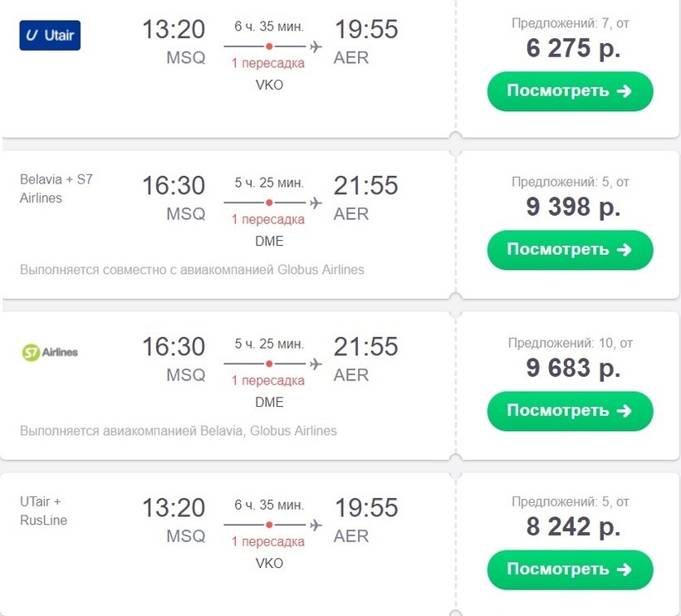Click the Belavia + S7 Airlines carrier label
The width and height of the screenshot is (681, 616).
pos(56,188)
